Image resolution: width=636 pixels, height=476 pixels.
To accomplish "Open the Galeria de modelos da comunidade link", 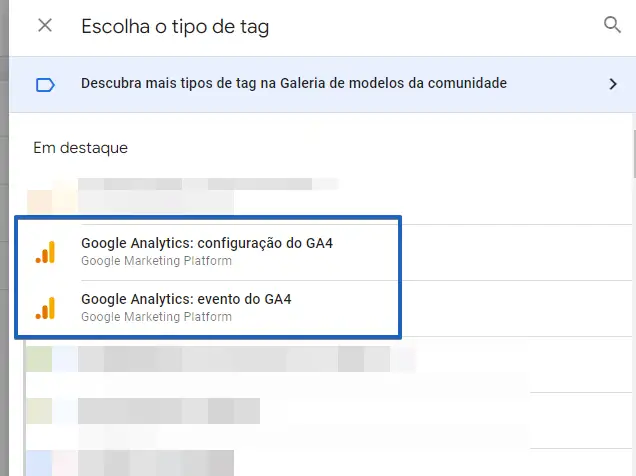I will pos(293,84).
